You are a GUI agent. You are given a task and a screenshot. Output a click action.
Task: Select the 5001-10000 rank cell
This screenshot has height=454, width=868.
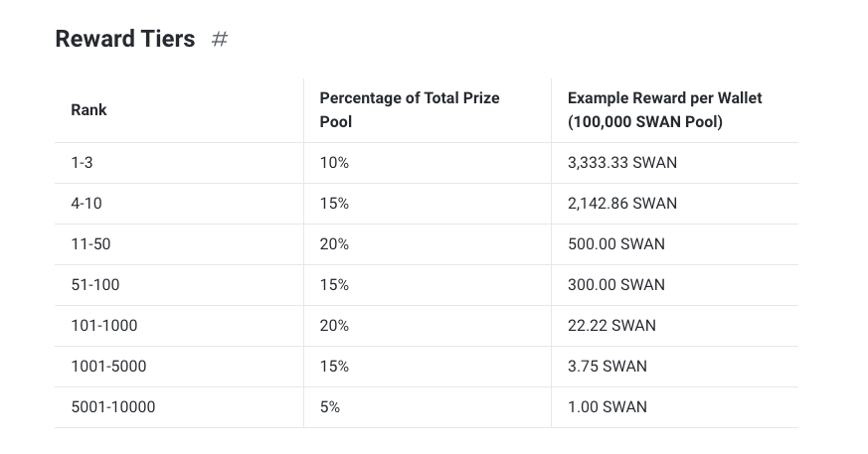coord(113,407)
